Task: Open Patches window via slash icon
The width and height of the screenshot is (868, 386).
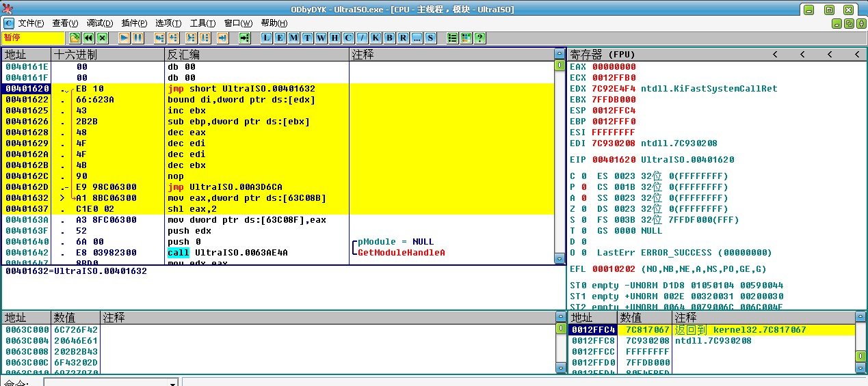Action: [x=362, y=38]
